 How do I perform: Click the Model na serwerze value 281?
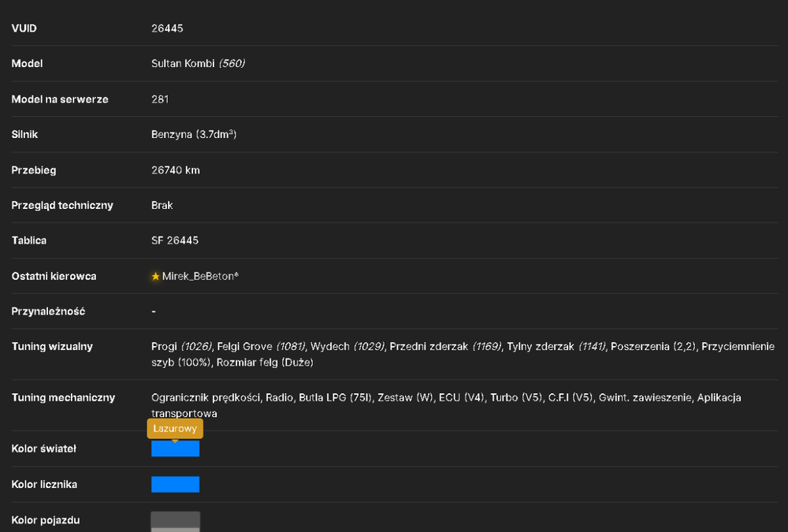tap(160, 99)
